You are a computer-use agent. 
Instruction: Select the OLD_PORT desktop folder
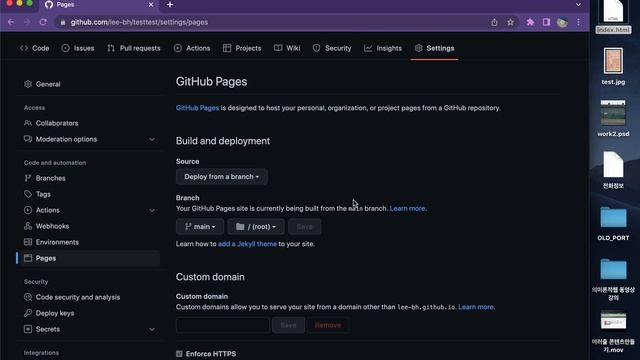click(x=613, y=224)
